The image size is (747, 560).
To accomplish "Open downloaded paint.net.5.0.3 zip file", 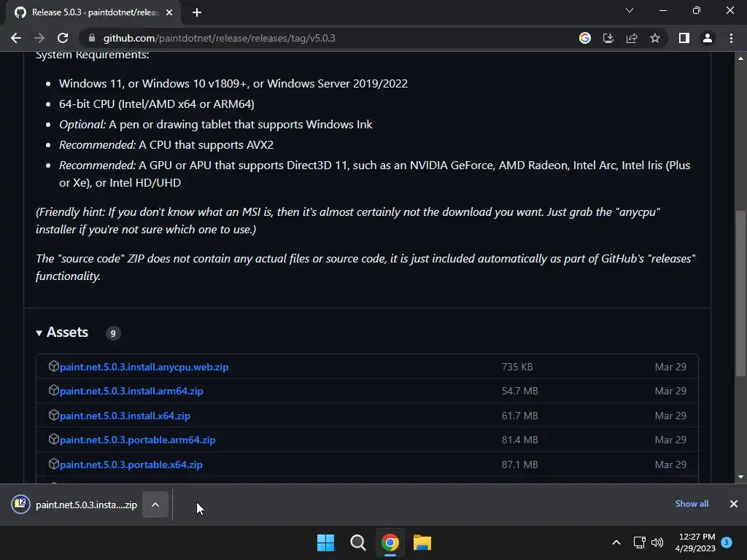I will point(74,505).
